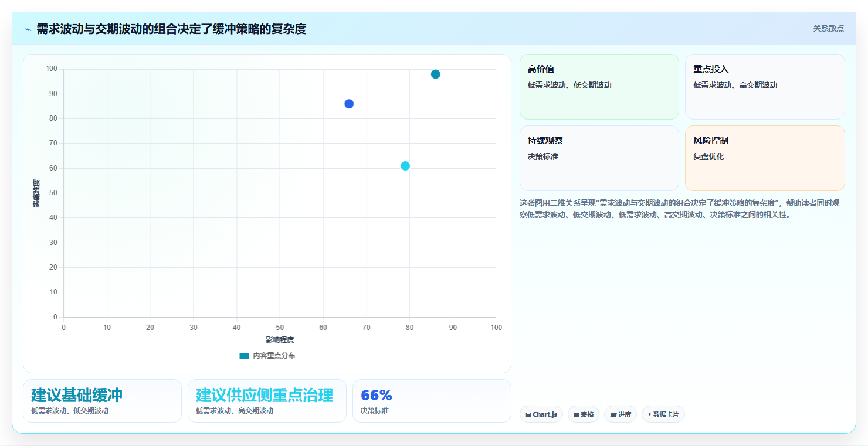Image resolution: width=868 pixels, height=446 pixels.
Task: Click the teal legend swatch 内容重点分布
Action: point(244,356)
